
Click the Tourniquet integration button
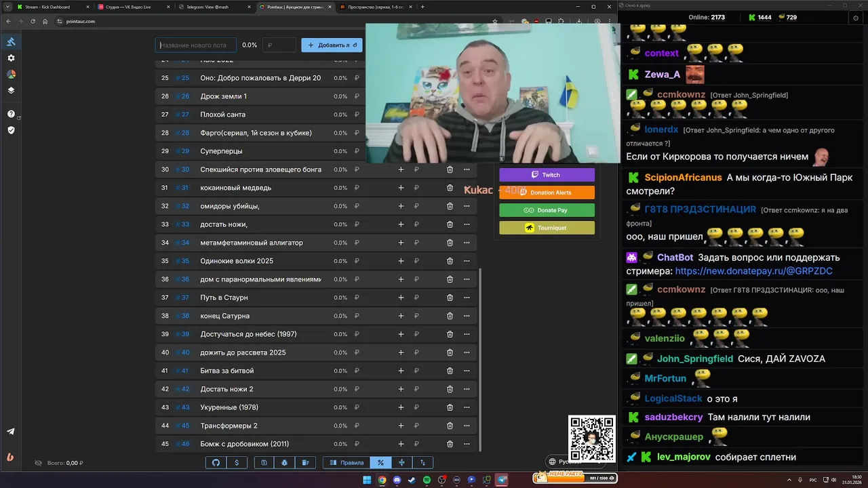pyautogui.click(x=547, y=228)
